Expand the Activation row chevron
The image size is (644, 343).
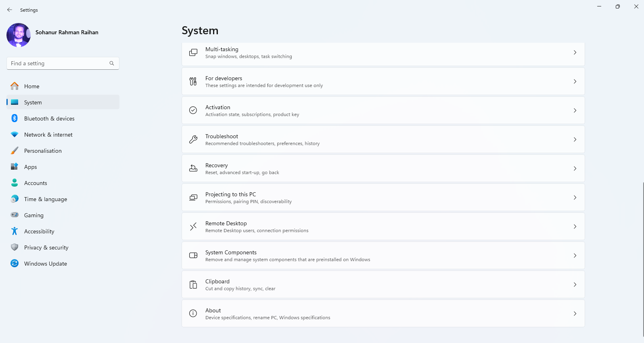click(x=575, y=110)
